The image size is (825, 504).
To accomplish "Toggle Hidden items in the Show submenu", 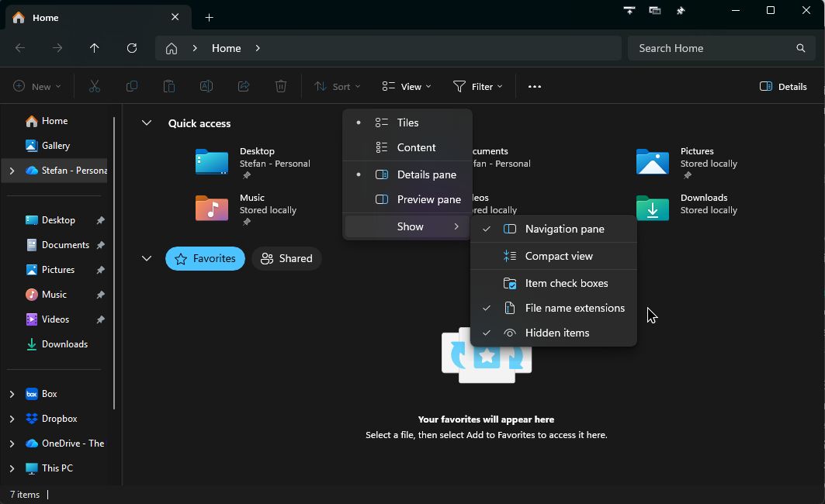I will coord(556,333).
